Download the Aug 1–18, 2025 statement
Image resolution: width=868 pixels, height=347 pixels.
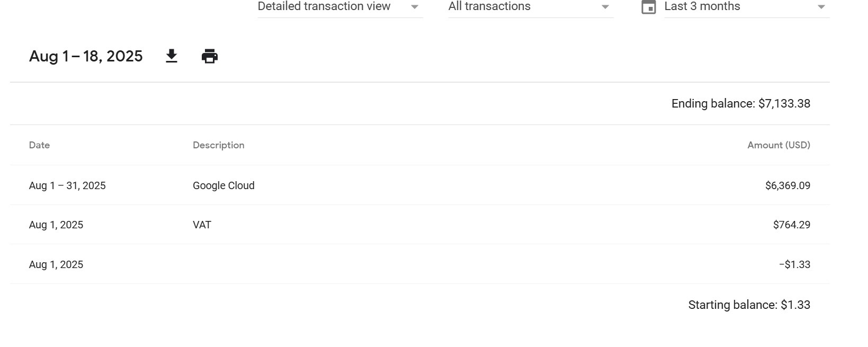click(x=171, y=56)
